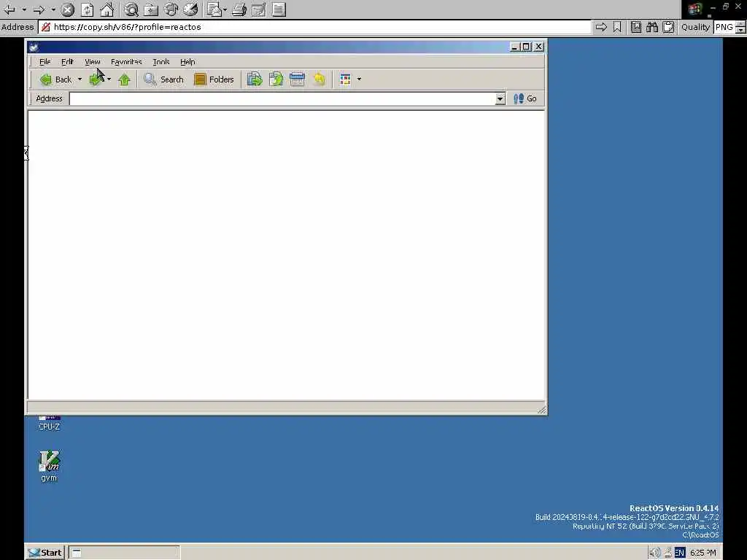The height and width of the screenshot is (560, 747).
Task: Open the outer browser Back history dropdown
Action: [24, 9]
